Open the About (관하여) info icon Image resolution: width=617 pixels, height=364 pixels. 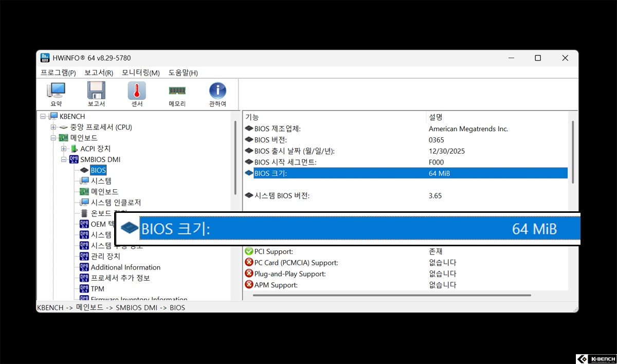(217, 95)
